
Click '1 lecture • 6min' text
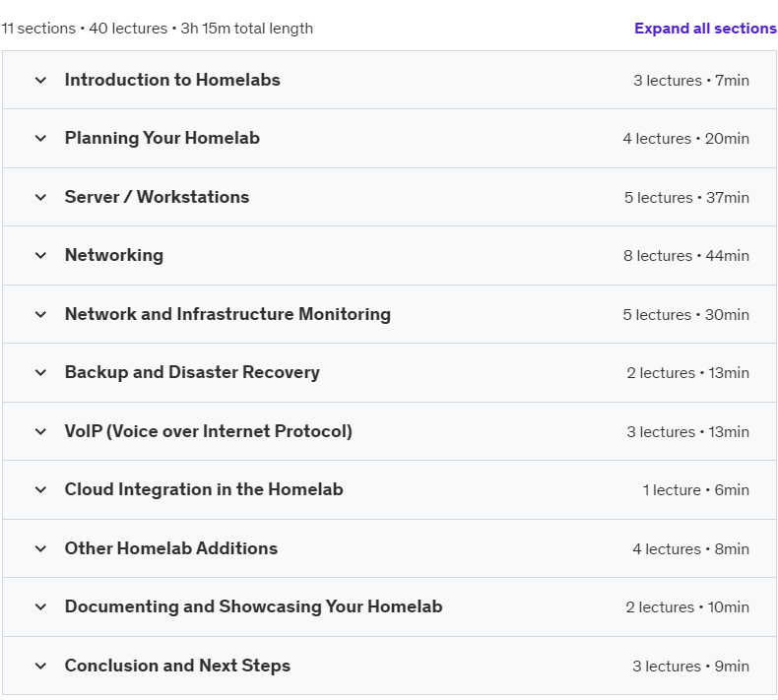695,489
